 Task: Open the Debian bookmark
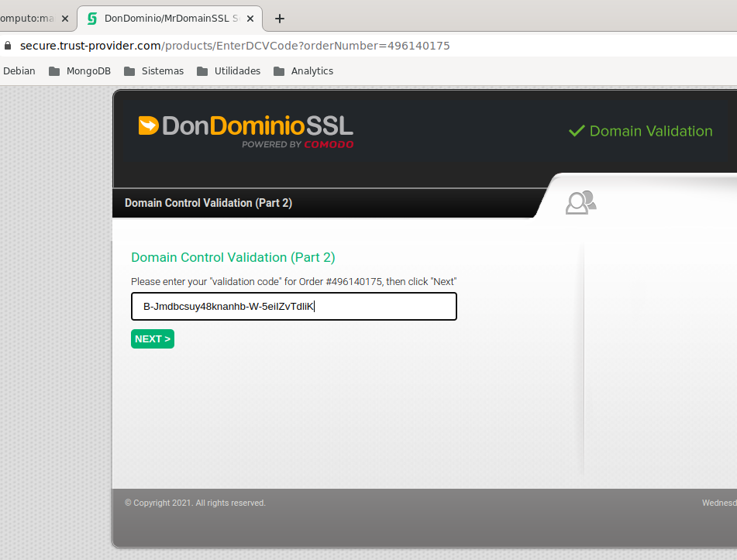click(19, 71)
